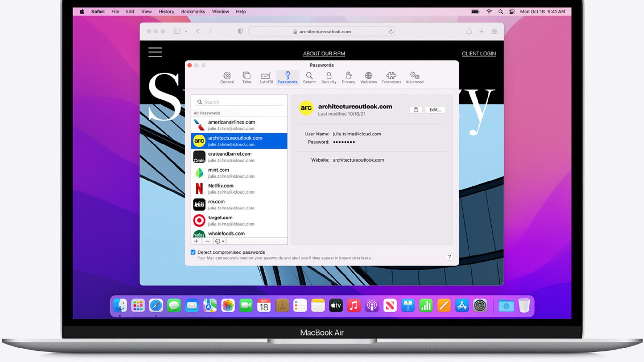Select target.com password entry
The image size is (644, 362).
[239, 220]
